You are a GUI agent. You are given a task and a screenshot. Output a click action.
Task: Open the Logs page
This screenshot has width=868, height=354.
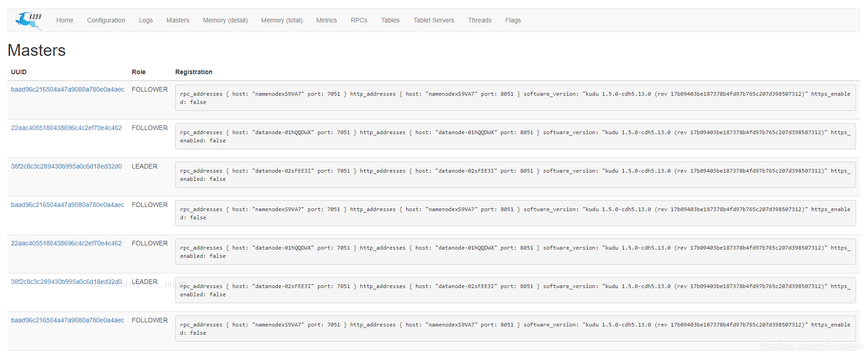tap(146, 20)
